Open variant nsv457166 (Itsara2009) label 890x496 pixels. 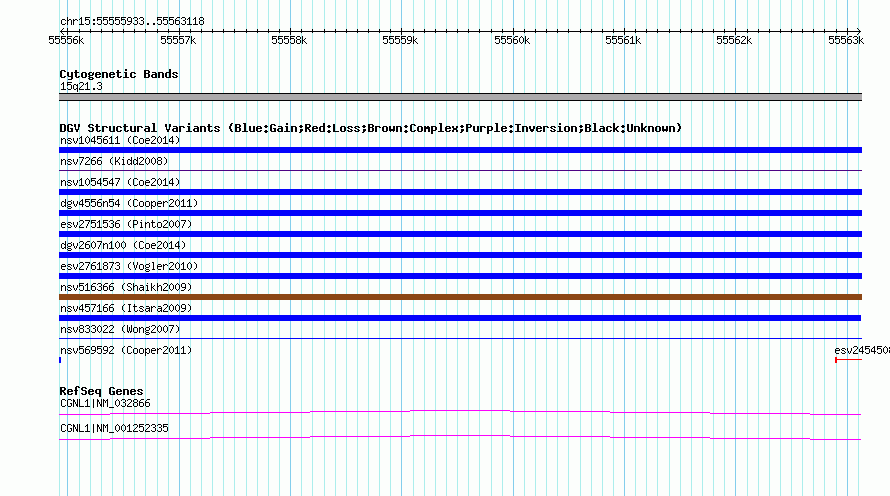(126, 308)
